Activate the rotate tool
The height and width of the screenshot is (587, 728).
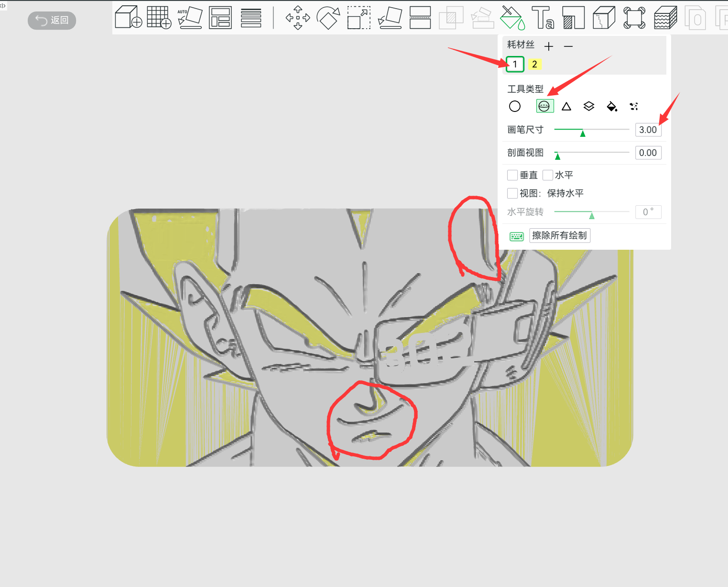(328, 18)
